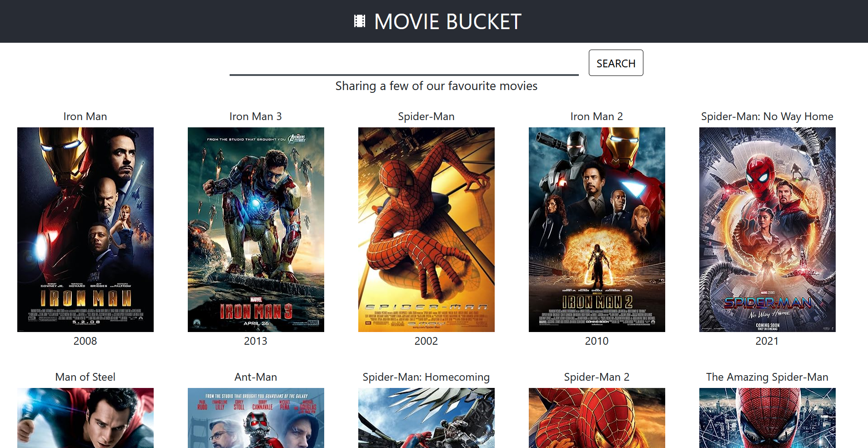The width and height of the screenshot is (868, 448).
Task: Open the 2002 Spider-Man poster
Action: [426, 230]
